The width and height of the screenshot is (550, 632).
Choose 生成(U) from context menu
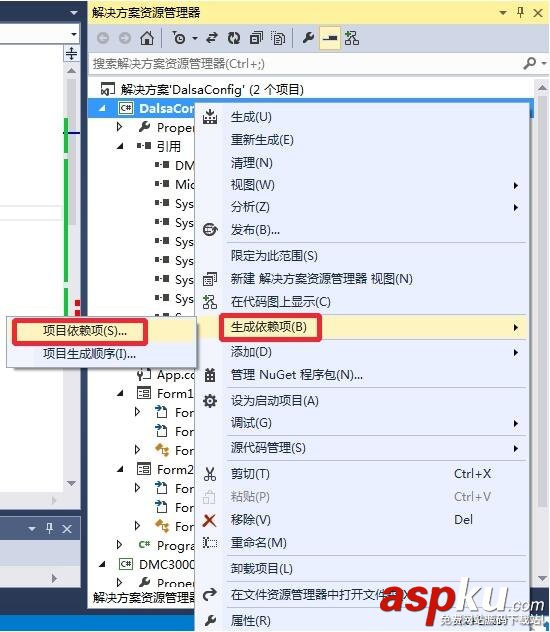[362, 117]
